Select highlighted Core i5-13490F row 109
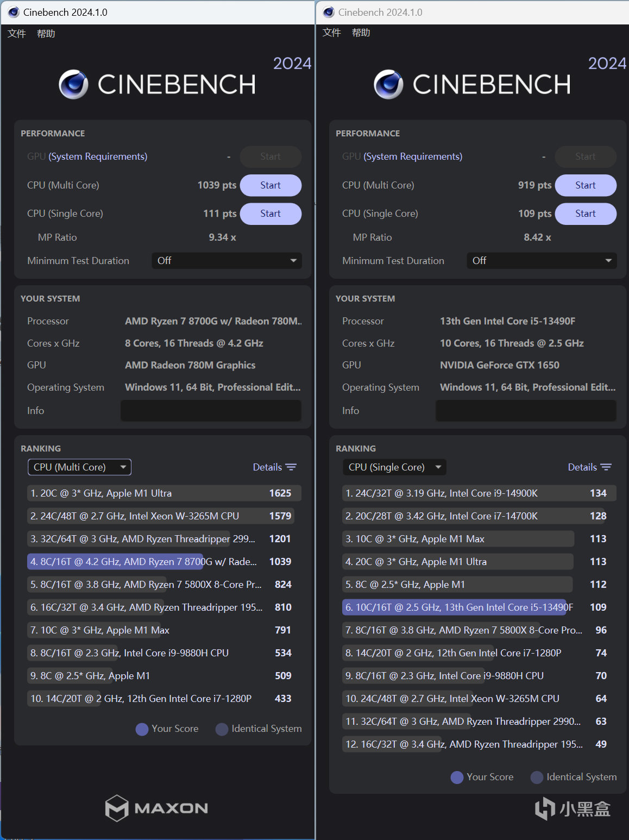The width and height of the screenshot is (629, 840). [479, 607]
